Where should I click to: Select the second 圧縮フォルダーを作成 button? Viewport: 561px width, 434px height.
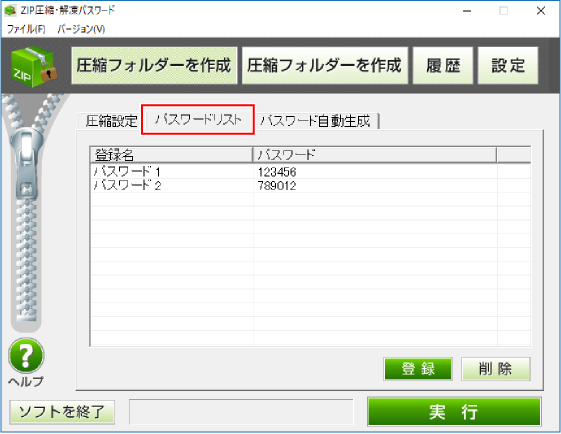click(325, 66)
